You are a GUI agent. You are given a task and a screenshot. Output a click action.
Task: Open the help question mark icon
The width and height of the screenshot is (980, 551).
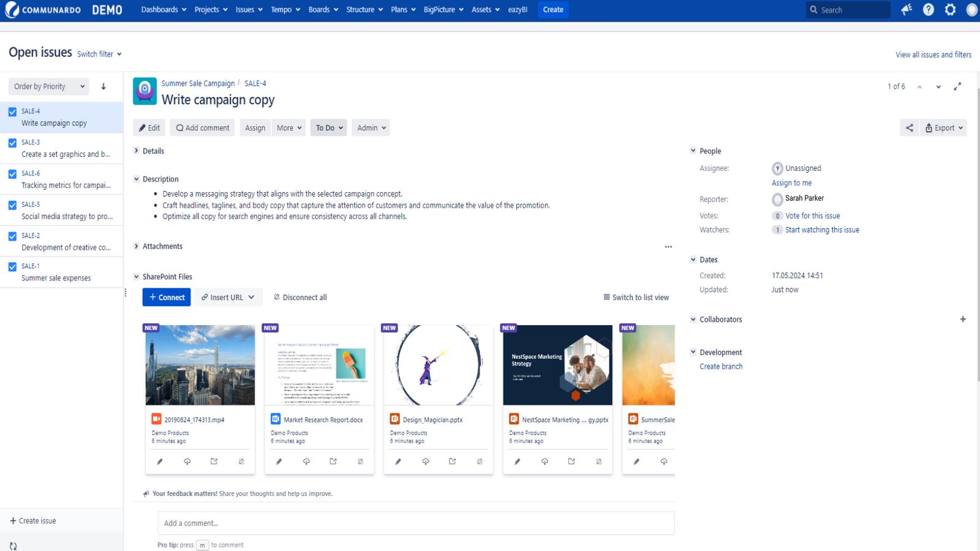(x=929, y=10)
